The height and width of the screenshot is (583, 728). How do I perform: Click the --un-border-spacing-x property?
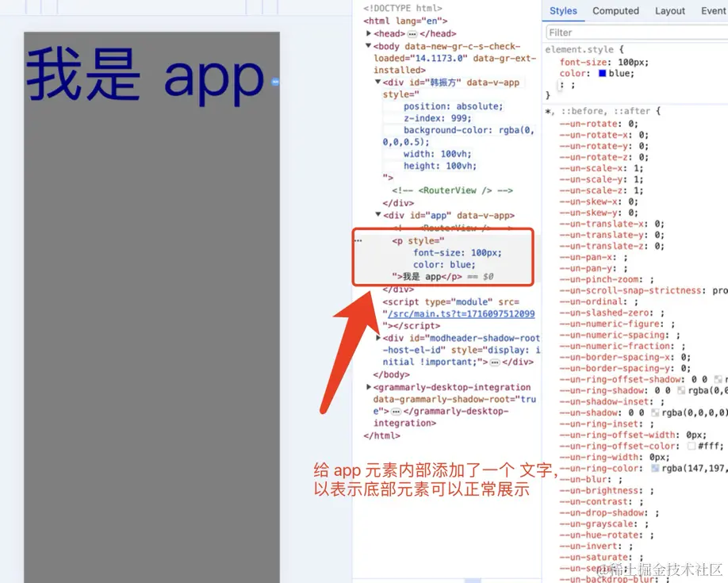pos(615,357)
